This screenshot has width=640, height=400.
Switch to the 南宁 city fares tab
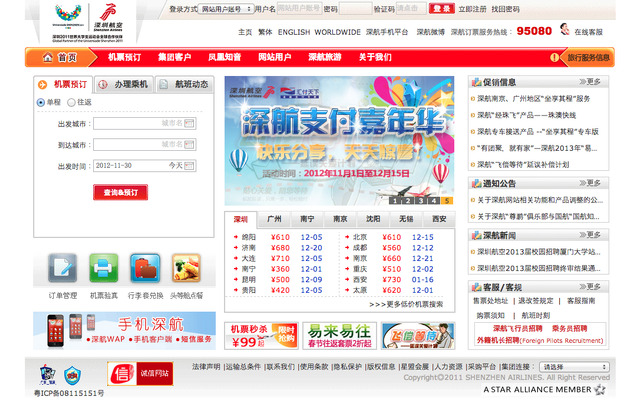pyautogui.click(x=307, y=219)
